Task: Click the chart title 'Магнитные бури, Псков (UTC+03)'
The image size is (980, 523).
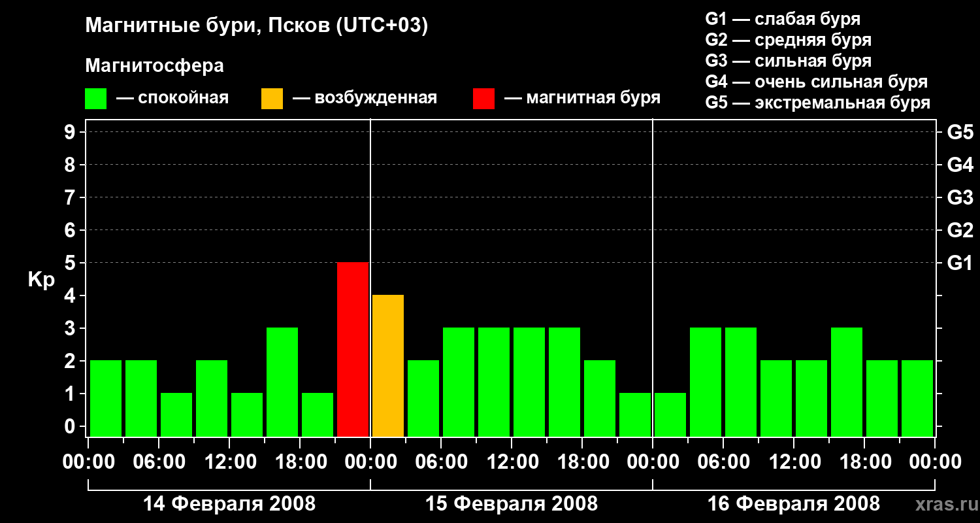Action: (x=257, y=27)
